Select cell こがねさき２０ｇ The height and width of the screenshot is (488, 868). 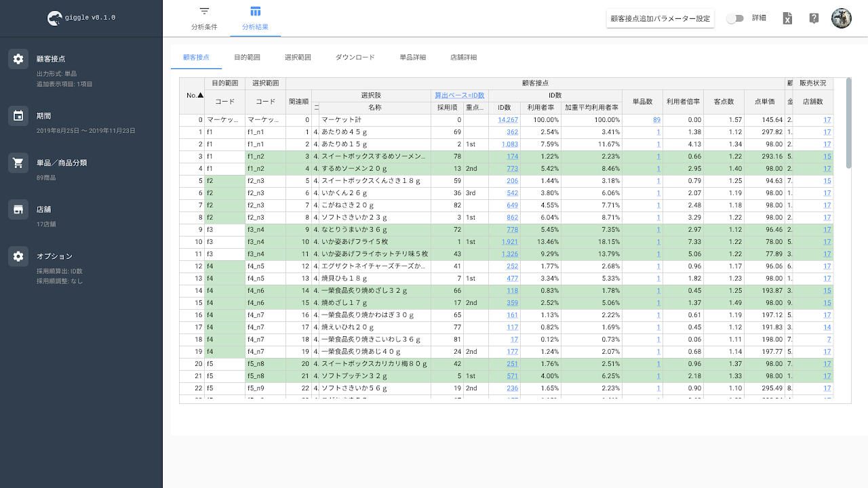pos(375,205)
